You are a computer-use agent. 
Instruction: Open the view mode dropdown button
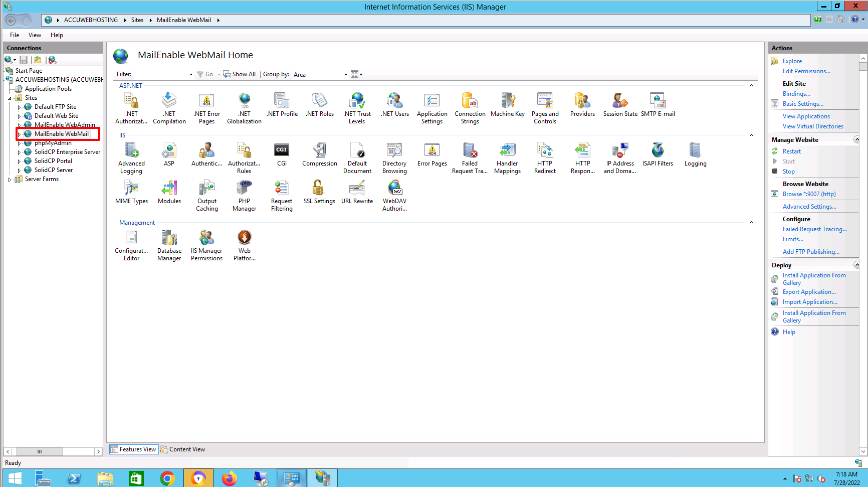pos(356,74)
